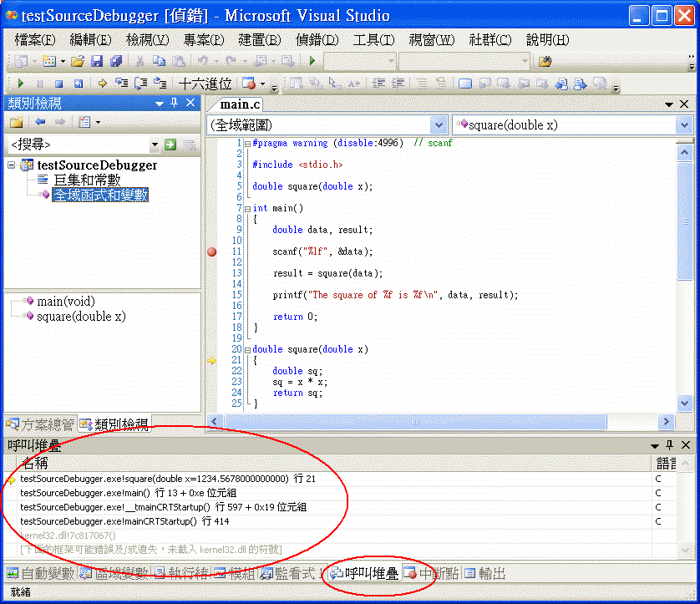Screen dimensions: 700x604
Task: Select 巨集和常數 tree item
Action: coord(87,180)
